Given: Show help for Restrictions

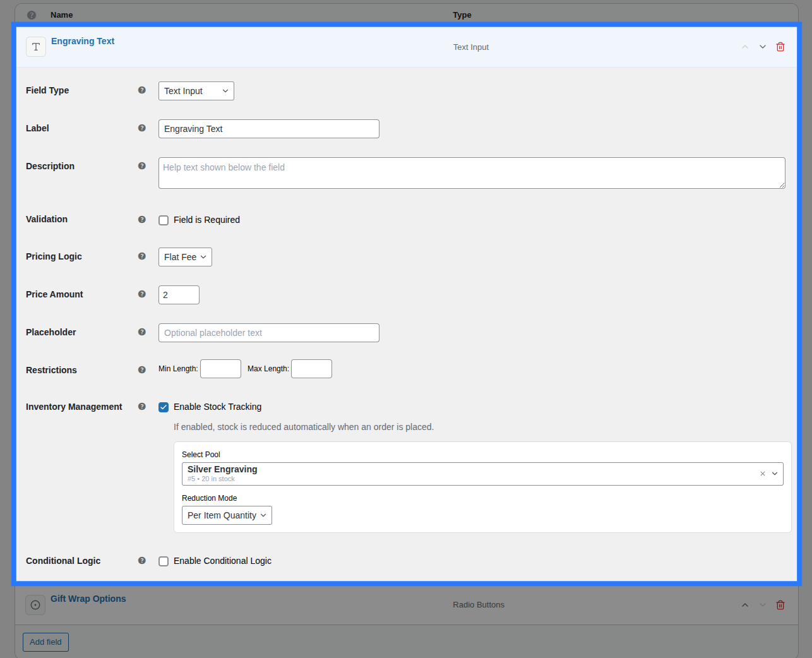Looking at the screenshot, I should pyautogui.click(x=142, y=370).
